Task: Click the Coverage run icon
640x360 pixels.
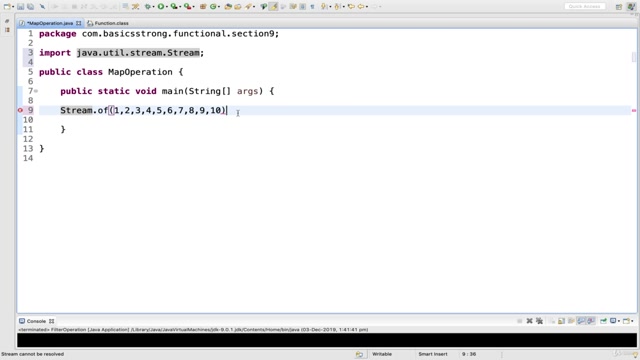Action: point(174,7)
